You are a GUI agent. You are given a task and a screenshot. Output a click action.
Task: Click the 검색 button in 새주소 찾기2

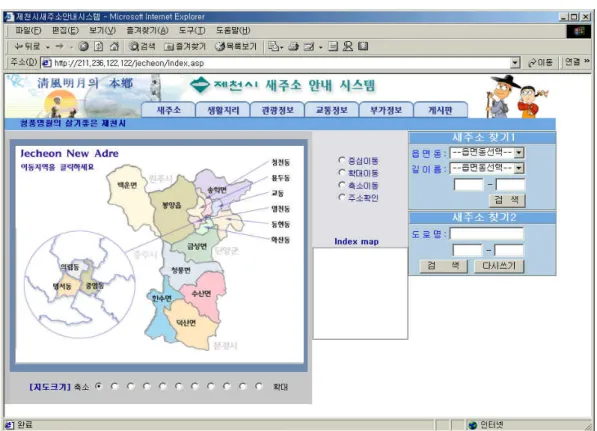(444, 266)
